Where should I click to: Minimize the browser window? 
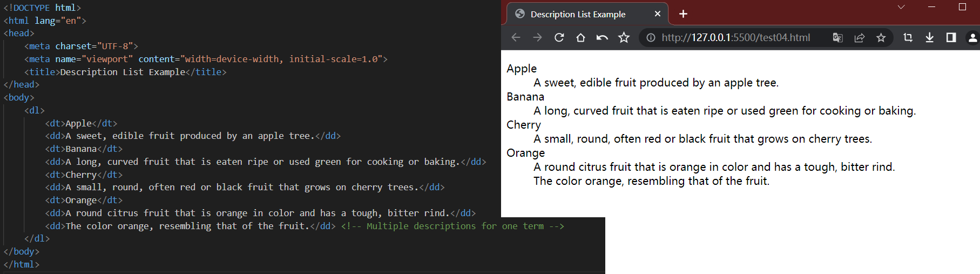(x=931, y=6)
